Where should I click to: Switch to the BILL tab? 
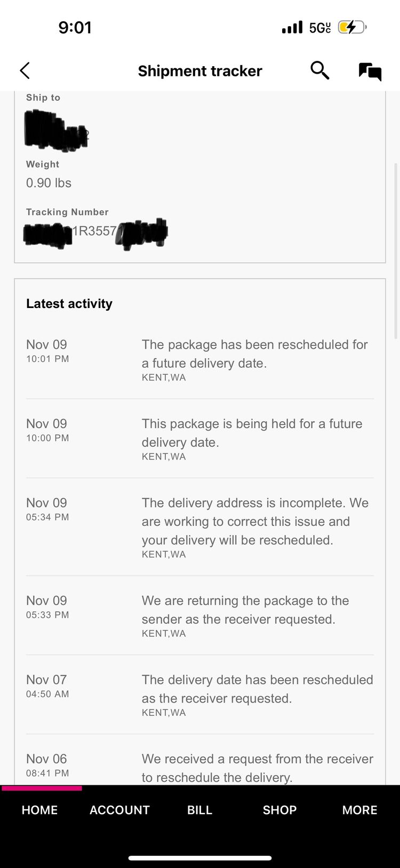tap(200, 810)
